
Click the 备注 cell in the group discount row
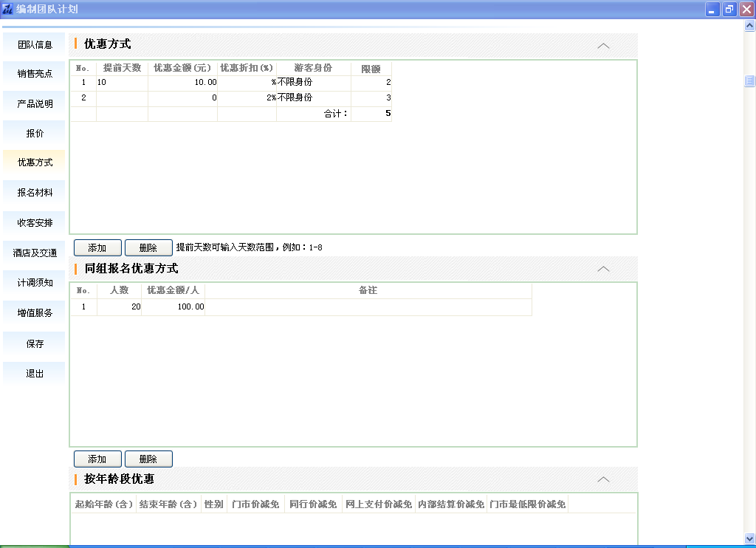coord(368,306)
